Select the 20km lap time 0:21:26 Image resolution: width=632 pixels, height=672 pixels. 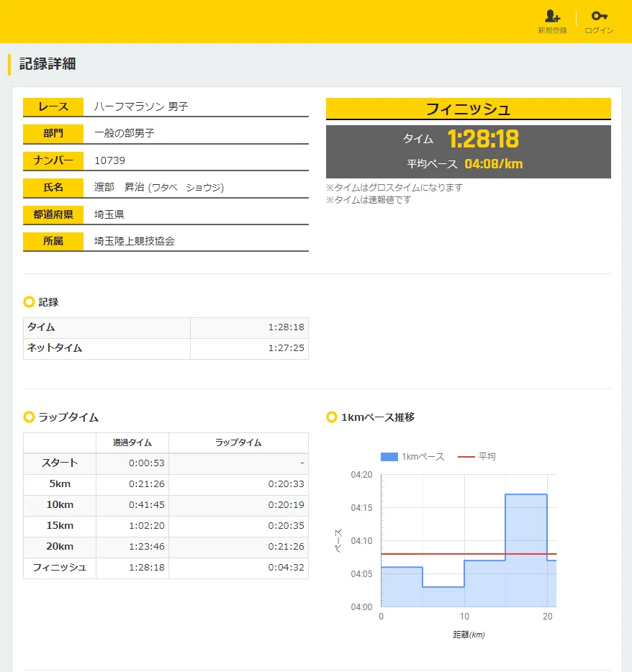[x=286, y=546]
